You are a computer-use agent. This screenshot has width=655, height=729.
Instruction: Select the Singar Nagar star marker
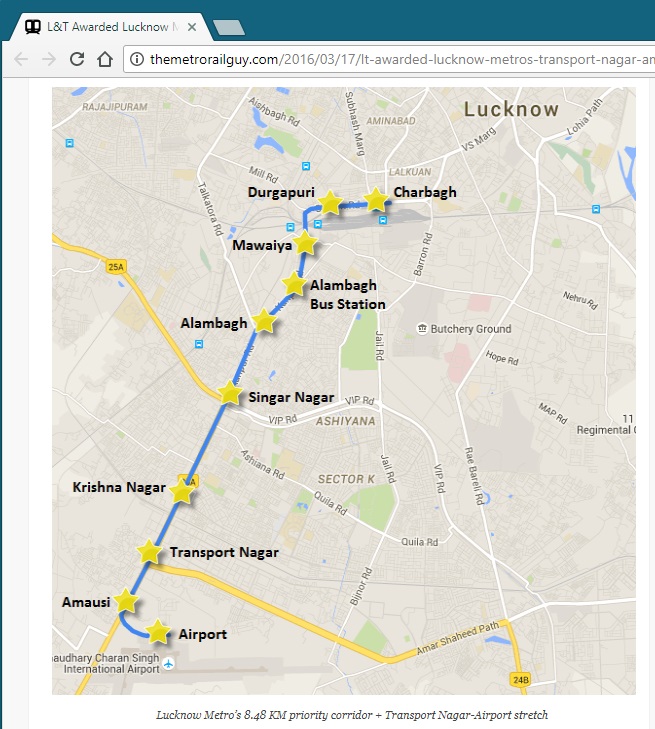(230, 394)
